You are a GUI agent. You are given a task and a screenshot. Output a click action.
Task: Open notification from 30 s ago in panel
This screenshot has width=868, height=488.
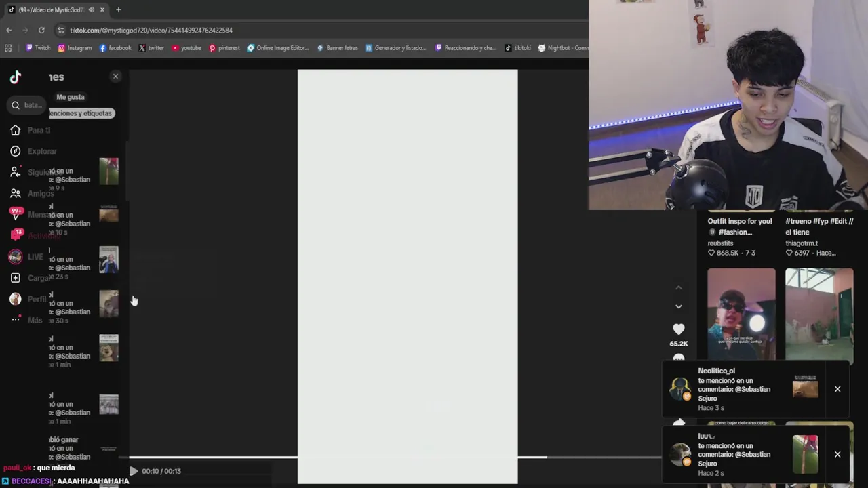(x=83, y=307)
